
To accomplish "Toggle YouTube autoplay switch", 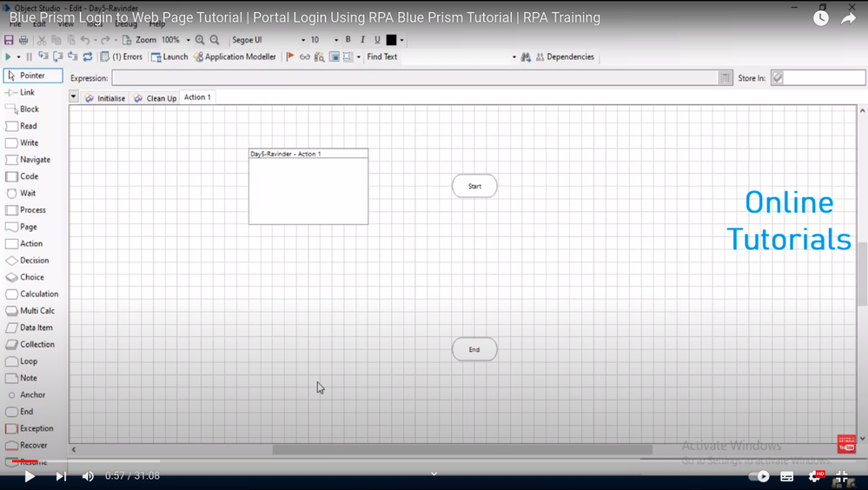I will pos(759,476).
